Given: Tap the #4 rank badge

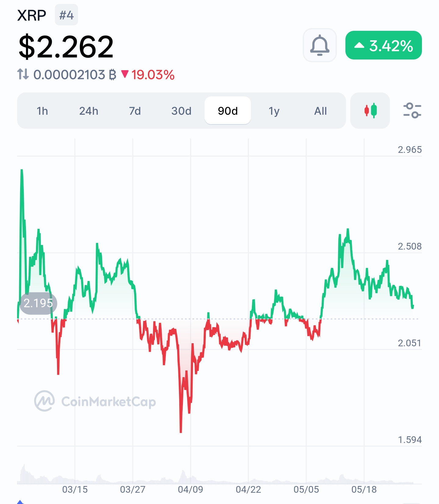Looking at the screenshot, I should click(66, 15).
